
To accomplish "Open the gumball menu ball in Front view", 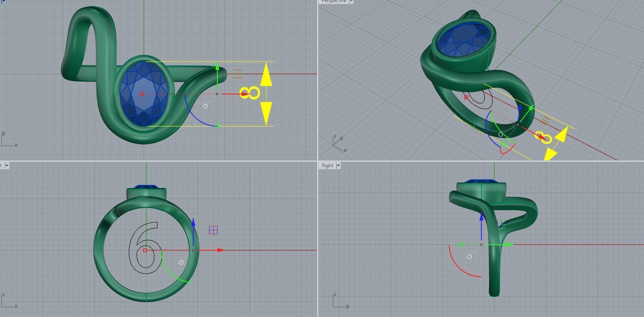I will pyautogui.click(x=181, y=262).
